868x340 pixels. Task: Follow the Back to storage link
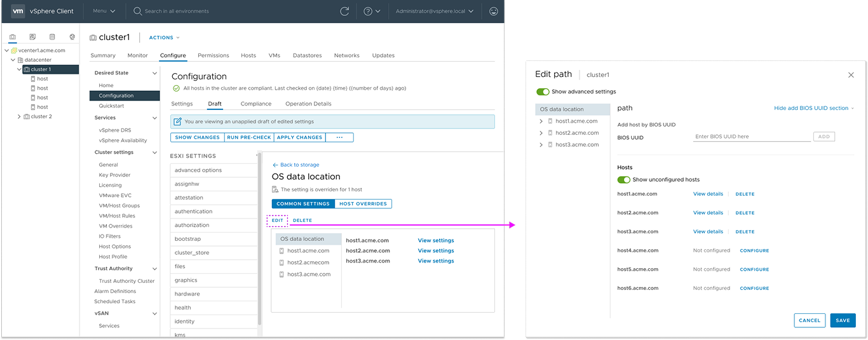tap(296, 165)
